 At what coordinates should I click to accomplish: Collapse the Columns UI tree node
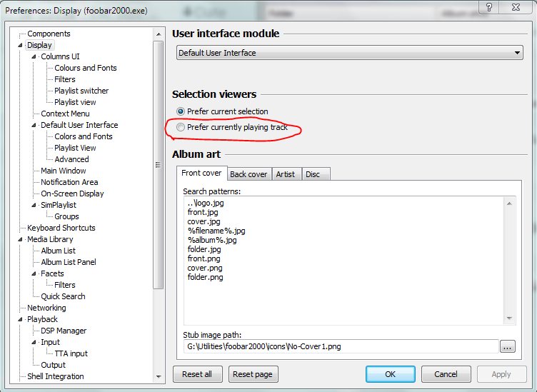coord(34,56)
